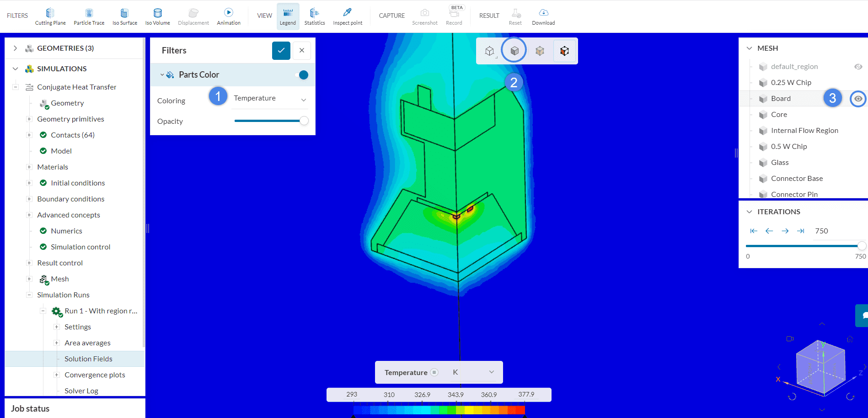Expand the GEOMETRIES section
Image resolution: width=868 pixels, height=418 pixels.
[16, 48]
